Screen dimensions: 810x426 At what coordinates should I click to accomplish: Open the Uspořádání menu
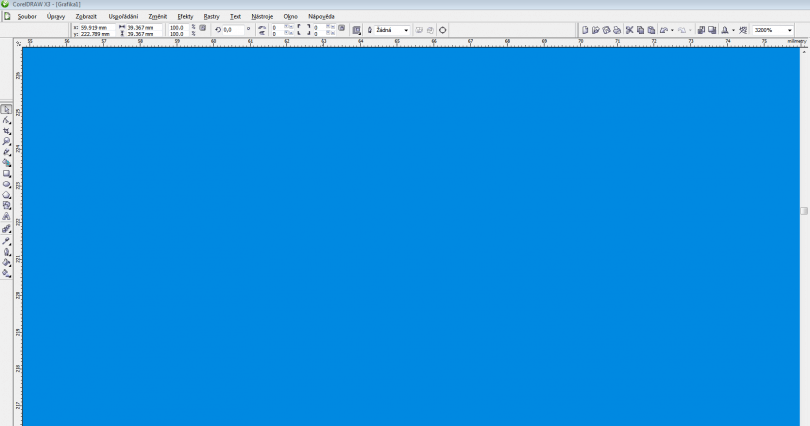[x=123, y=17]
